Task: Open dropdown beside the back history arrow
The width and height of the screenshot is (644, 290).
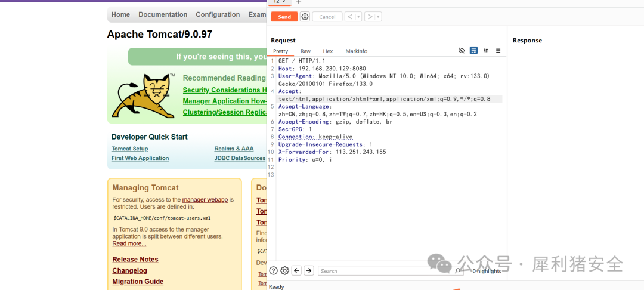Action: coord(358,17)
